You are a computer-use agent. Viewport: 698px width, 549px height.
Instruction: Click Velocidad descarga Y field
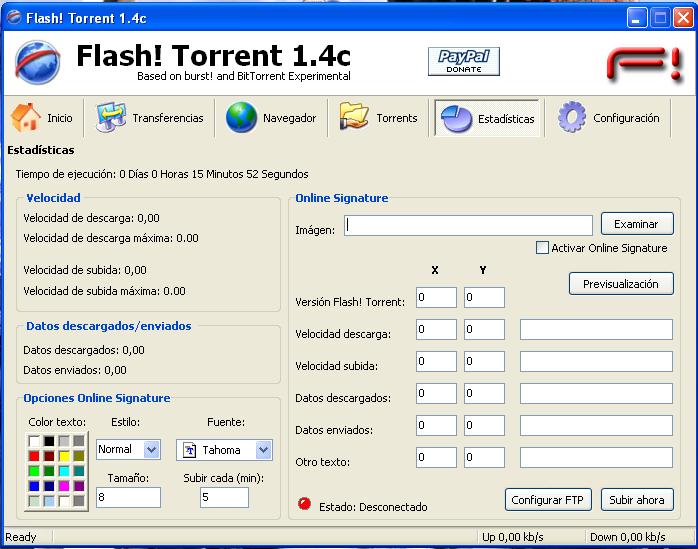pos(484,329)
